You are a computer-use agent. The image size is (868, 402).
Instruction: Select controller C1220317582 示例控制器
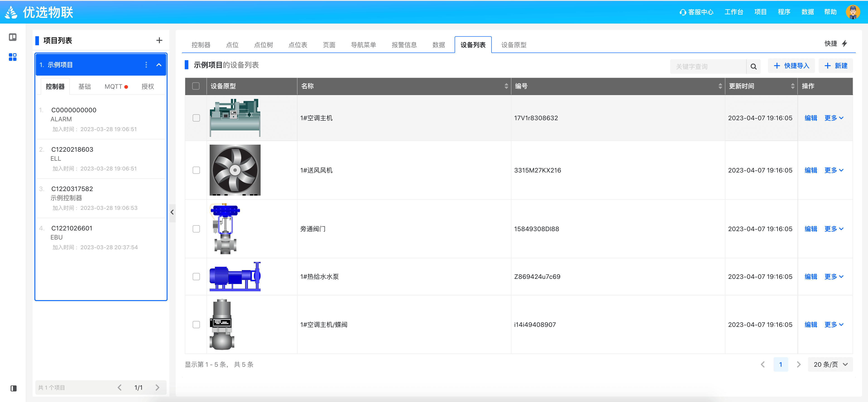[x=101, y=198]
